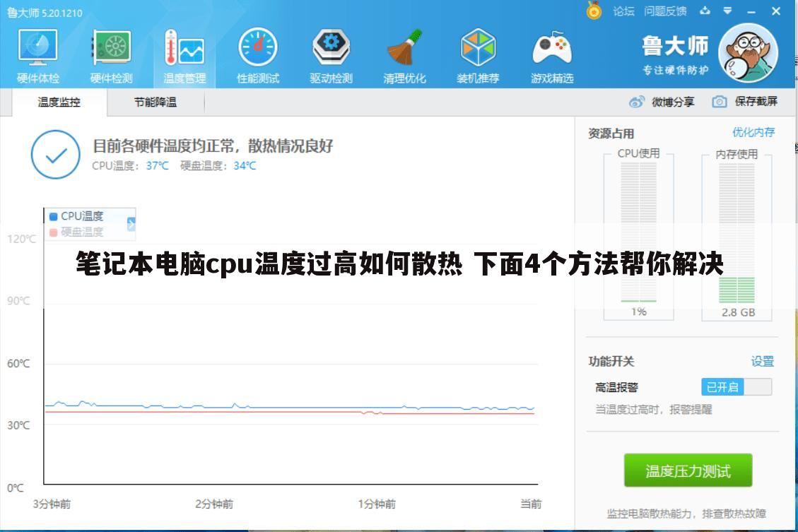Click the CPU使用 usage bar
The width and height of the screenshot is (798, 532).
coord(639,232)
